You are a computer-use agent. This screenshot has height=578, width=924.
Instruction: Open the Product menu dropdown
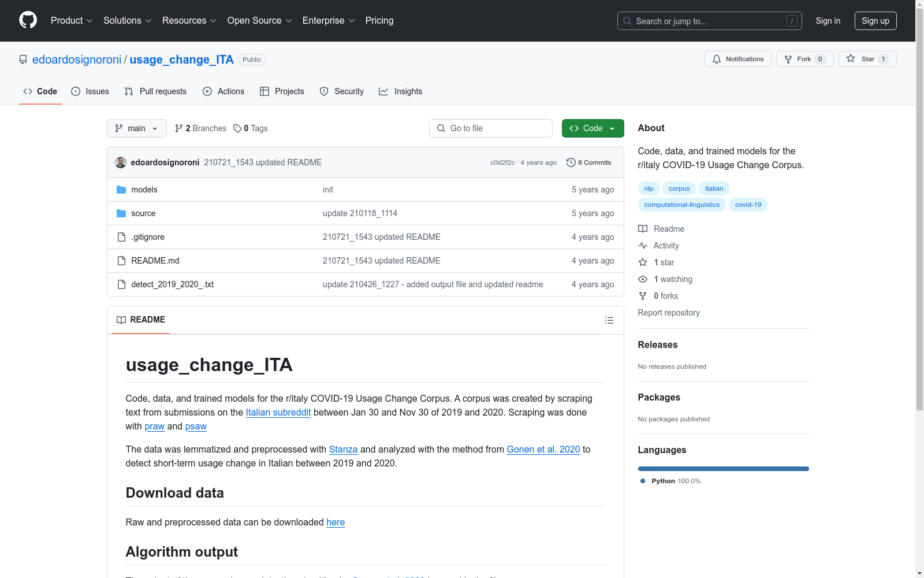(x=72, y=21)
